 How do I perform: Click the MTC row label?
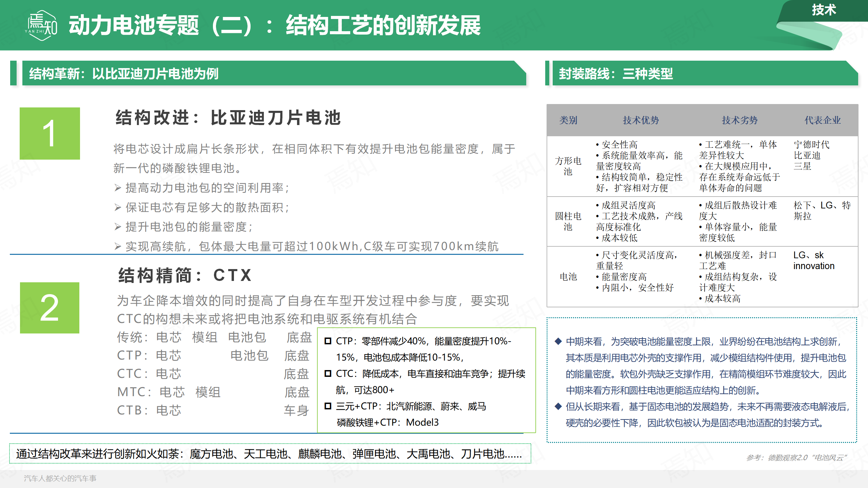click(x=134, y=392)
